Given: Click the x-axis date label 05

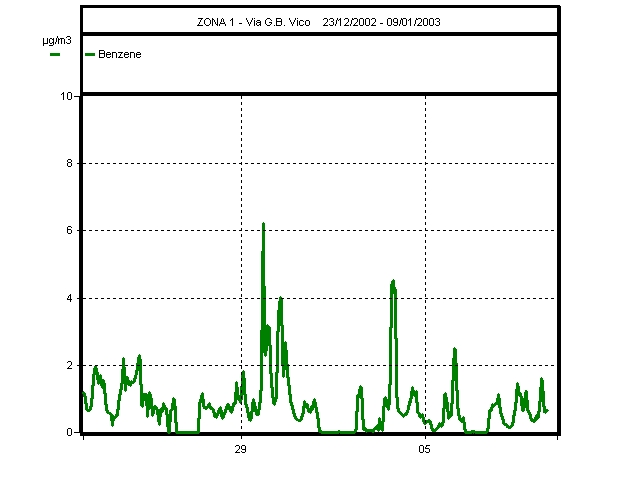Looking at the screenshot, I should [x=424, y=449].
